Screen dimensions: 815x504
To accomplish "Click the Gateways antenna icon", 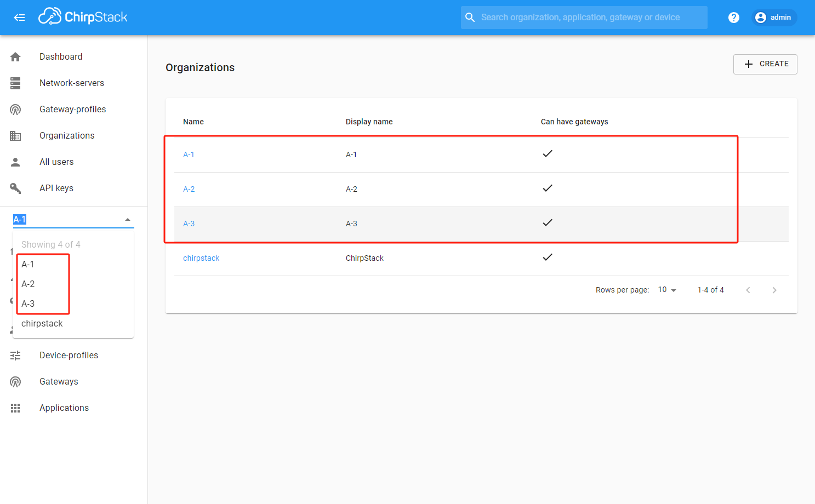I will pos(15,382).
